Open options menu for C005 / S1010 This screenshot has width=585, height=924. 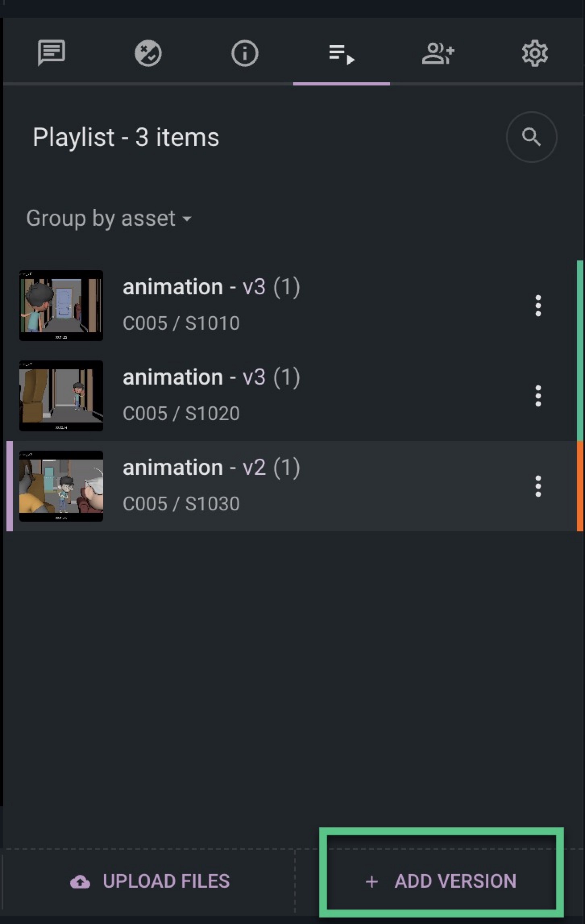click(538, 306)
